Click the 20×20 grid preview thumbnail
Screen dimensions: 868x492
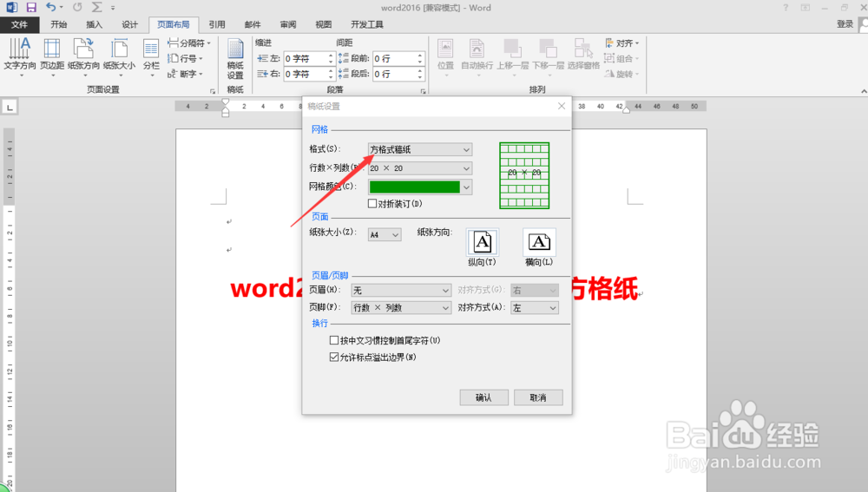524,175
